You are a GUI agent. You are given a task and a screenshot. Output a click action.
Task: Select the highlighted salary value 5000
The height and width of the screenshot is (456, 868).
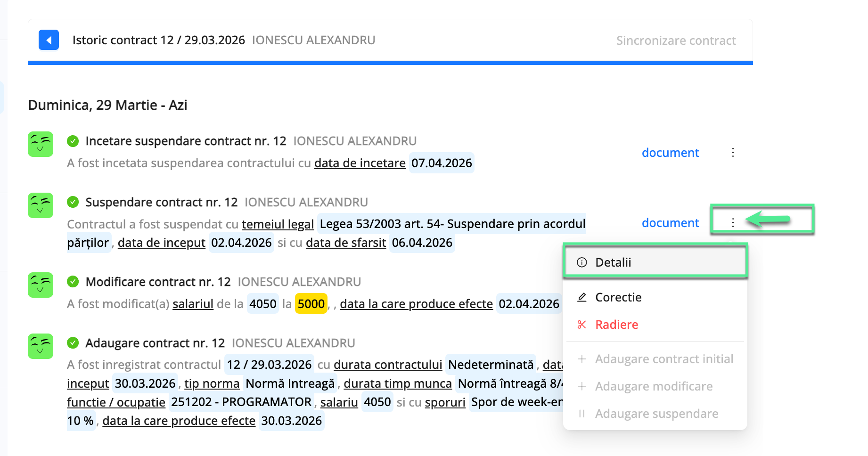[311, 304]
